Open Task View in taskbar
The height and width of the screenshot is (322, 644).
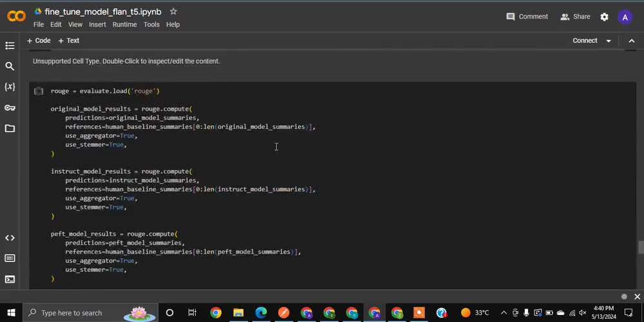tap(192, 313)
